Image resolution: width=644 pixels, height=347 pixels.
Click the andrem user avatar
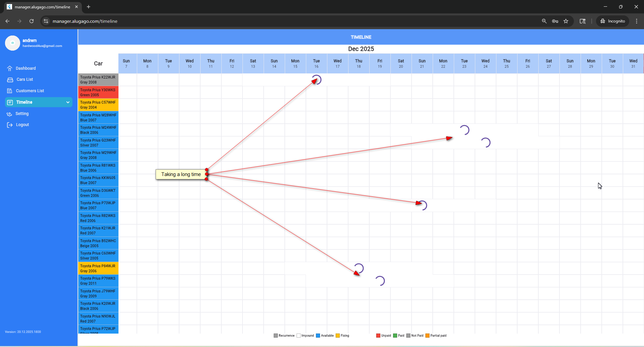[x=13, y=43]
